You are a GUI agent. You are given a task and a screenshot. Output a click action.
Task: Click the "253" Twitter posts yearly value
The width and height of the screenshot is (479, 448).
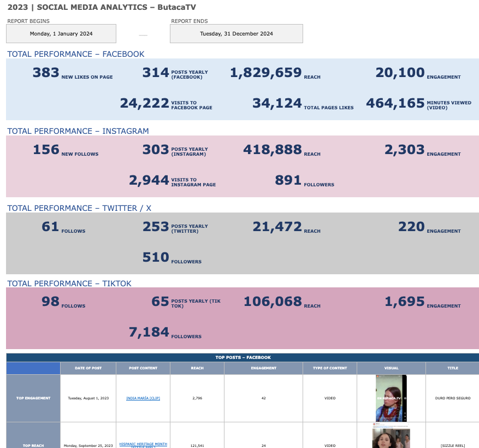point(156,227)
